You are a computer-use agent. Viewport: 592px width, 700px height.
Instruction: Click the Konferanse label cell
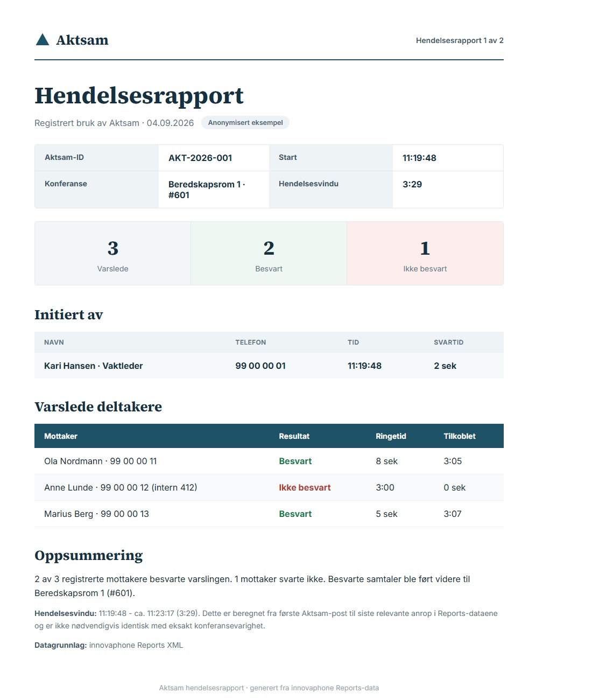tap(97, 190)
